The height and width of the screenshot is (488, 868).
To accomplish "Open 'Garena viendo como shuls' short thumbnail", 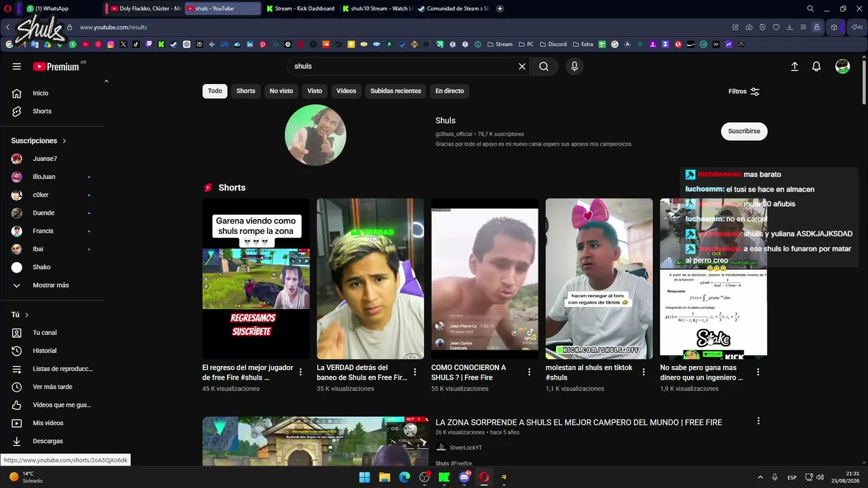I will [256, 279].
